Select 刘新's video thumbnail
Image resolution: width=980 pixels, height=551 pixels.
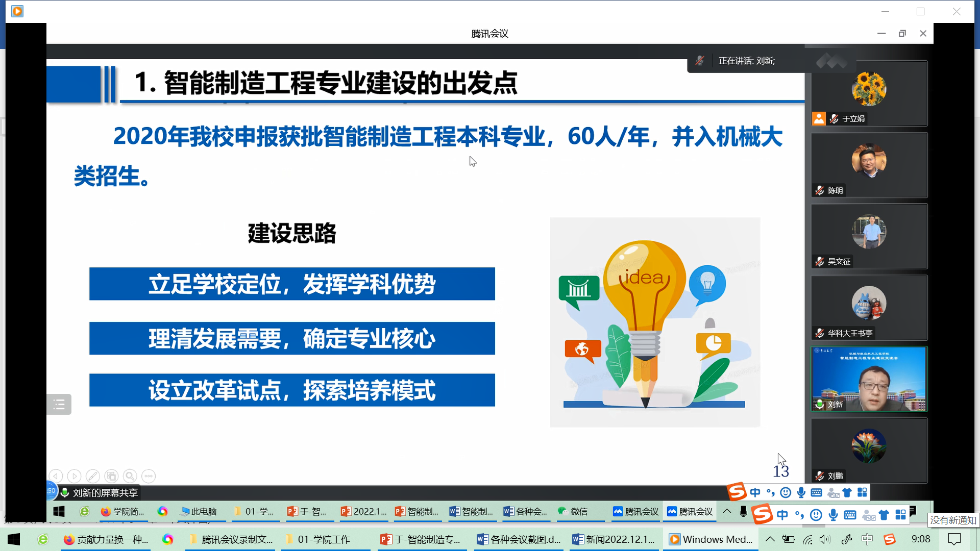point(869,379)
